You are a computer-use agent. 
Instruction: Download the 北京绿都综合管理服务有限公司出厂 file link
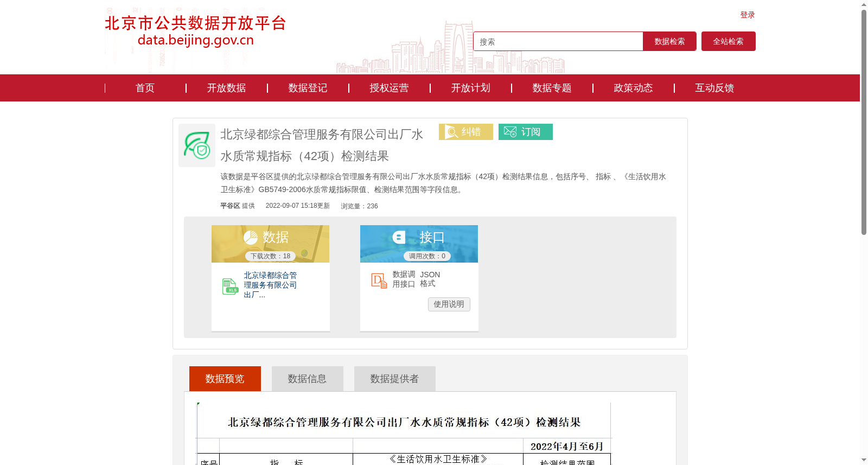(x=270, y=285)
